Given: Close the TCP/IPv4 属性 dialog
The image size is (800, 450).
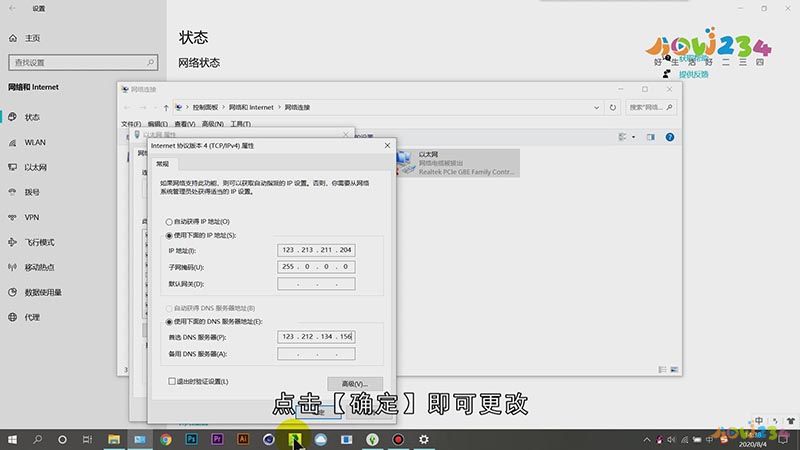Looking at the screenshot, I should coord(387,145).
